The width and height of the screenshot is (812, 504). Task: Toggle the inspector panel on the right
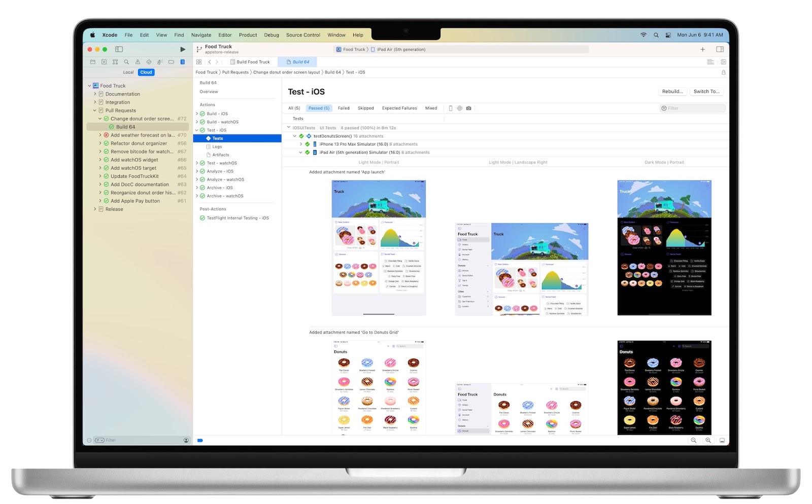click(720, 49)
